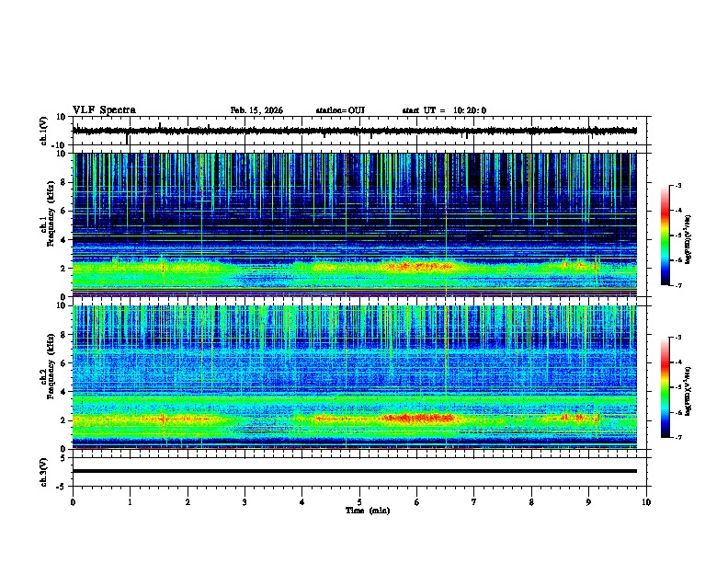The height and width of the screenshot is (563, 728).
Task: Click the "Time (min)" x-axis label
Action: tap(368, 511)
